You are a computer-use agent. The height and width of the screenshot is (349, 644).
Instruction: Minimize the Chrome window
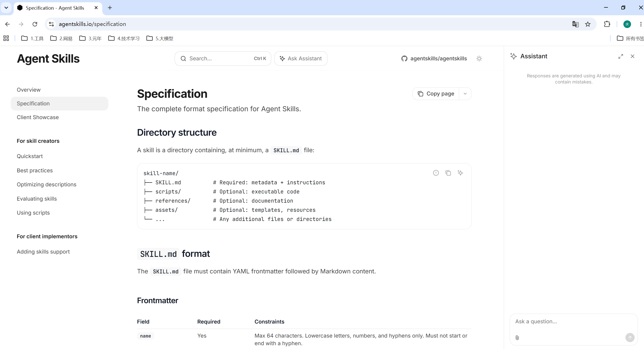pos(606,8)
